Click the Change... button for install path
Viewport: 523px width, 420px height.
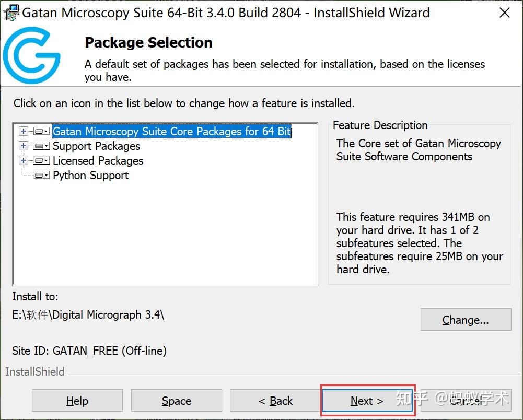pyautogui.click(x=466, y=320)
